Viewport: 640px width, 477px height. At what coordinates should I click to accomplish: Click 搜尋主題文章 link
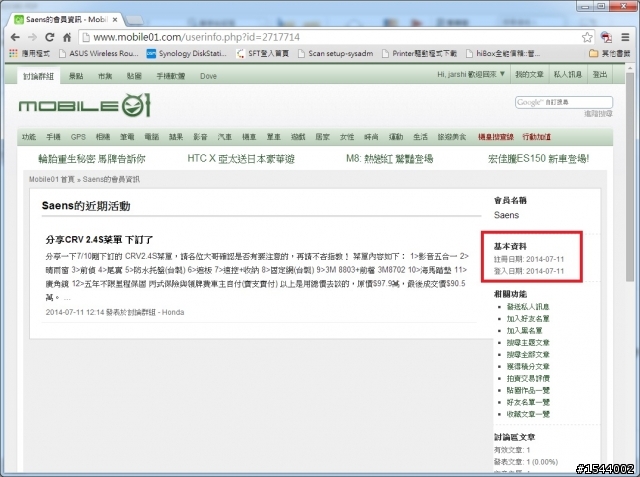(528, 343)
